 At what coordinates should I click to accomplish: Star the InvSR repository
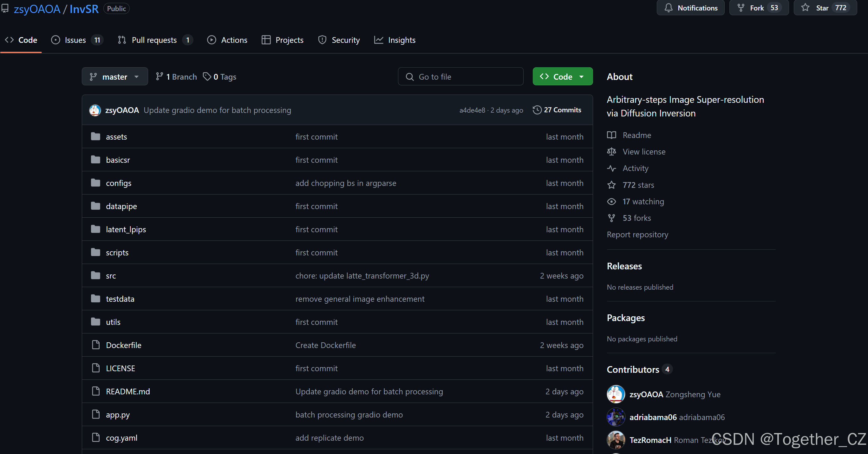[x=821, y=8]
